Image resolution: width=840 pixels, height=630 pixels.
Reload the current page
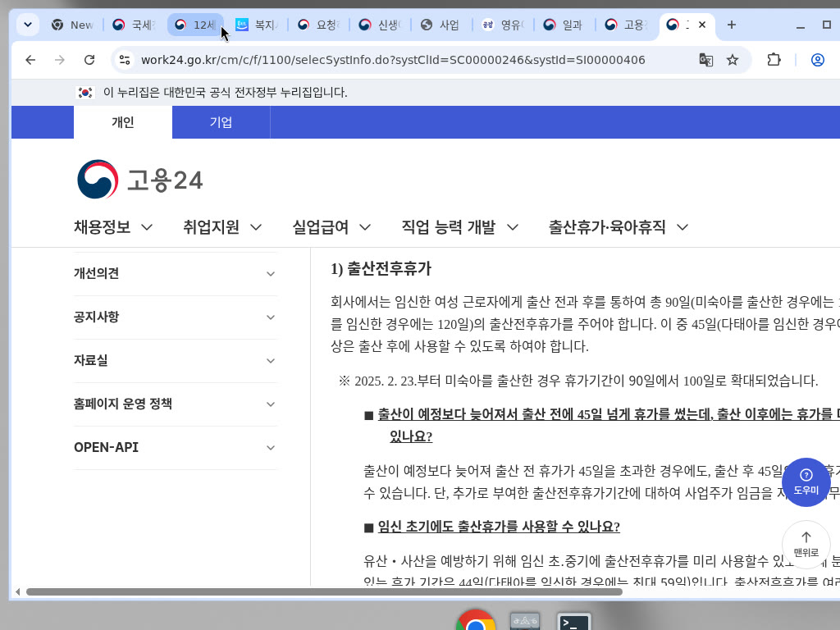tap(89, 60)
